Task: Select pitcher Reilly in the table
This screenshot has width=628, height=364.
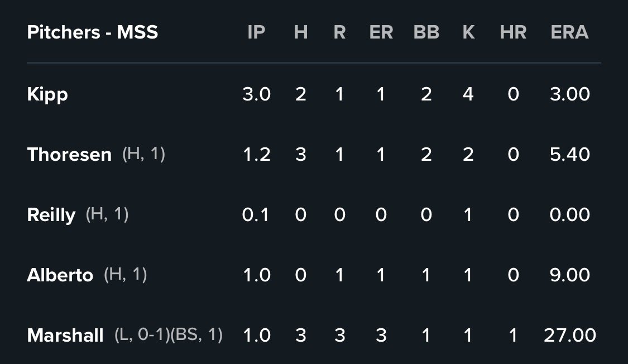Action: (51, 215)
